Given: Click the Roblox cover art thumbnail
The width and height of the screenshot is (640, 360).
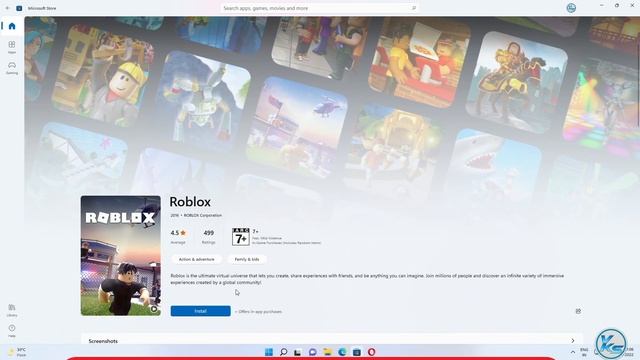Looking at the screenshot, I should click(x=120, y=256).
